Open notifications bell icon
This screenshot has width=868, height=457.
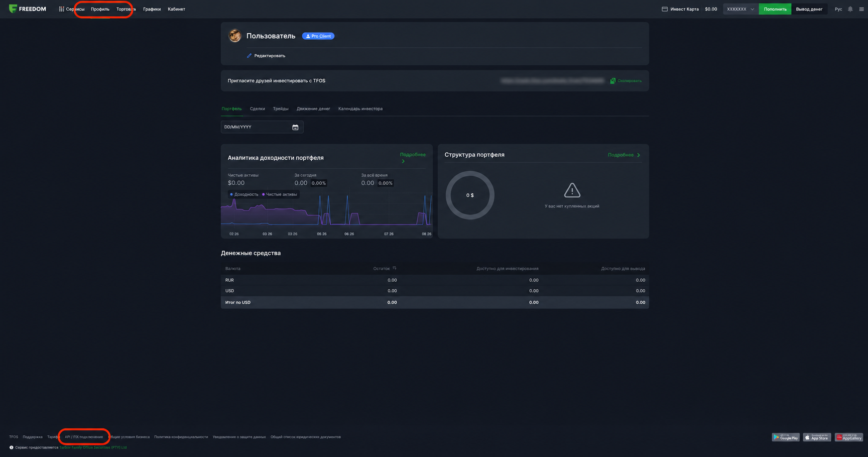coord(850,9)
